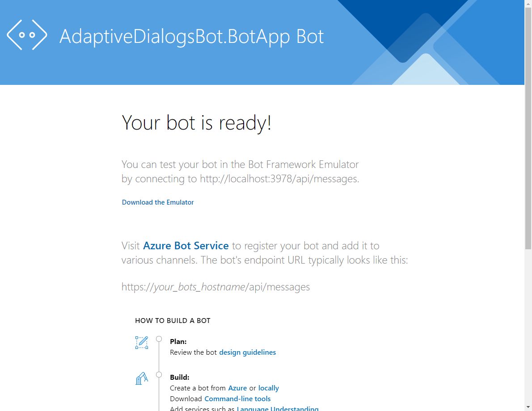Click the Build: step label
Screen dimensions: 532x411
point(179,377)
